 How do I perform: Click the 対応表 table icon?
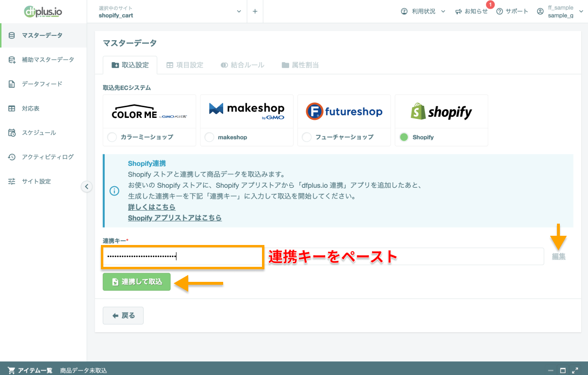[12, 108]
